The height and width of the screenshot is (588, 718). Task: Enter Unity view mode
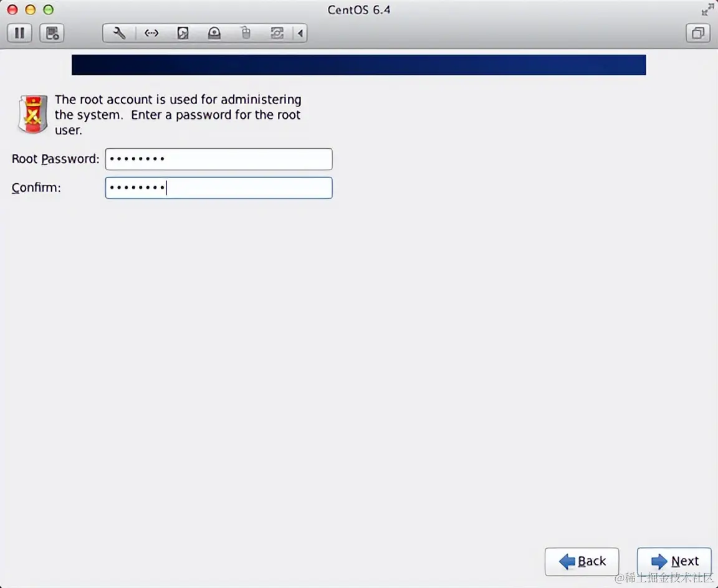point(698,33)
